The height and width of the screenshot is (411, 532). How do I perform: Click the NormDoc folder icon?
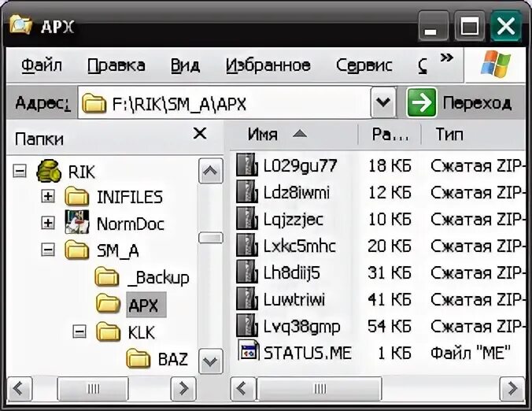coord(77,221)
